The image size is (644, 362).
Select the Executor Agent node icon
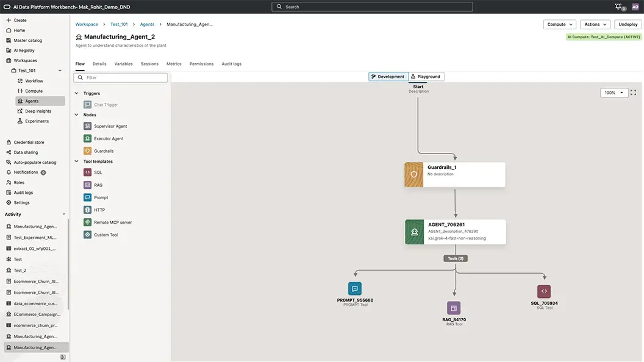point(87,138)
